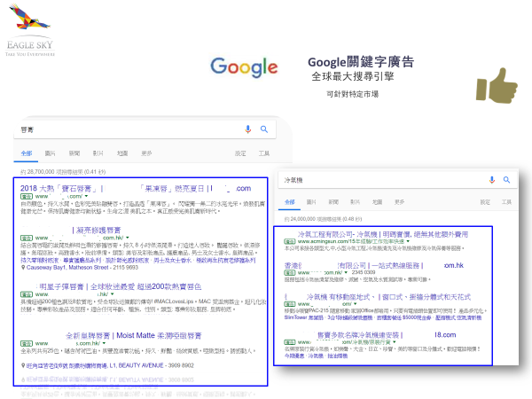The height and width of the screenshot is (399, 532).
Task: Open the URL dropdown under 窗口式、掛牆分體式 ad
Action: 356,304
